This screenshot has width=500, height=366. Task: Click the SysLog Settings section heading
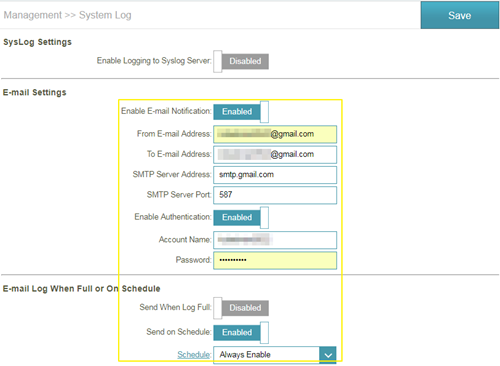pos(37,42)
